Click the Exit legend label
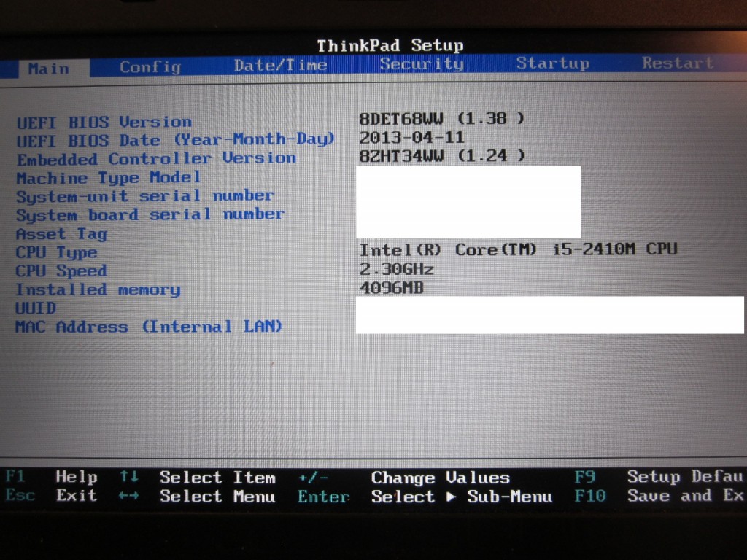747x560 pixels. click(77, 495)
